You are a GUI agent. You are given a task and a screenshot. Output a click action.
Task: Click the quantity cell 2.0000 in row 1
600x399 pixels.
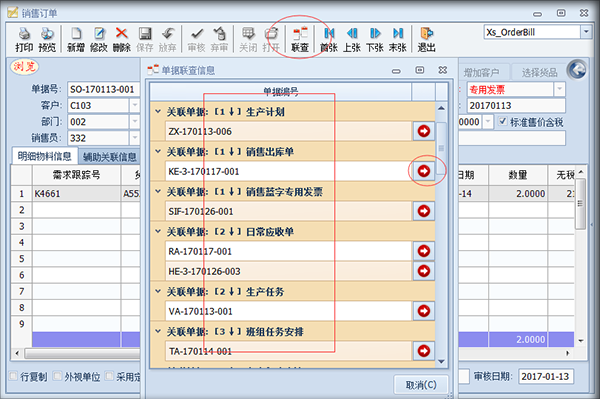coord(518,194)
